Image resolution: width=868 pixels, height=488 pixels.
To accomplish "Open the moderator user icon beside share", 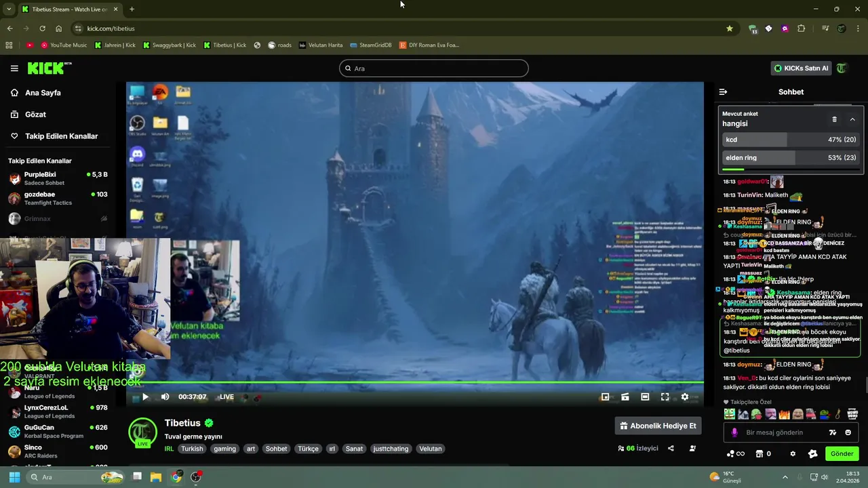I will pyautogui.click(x=692, y=449).
